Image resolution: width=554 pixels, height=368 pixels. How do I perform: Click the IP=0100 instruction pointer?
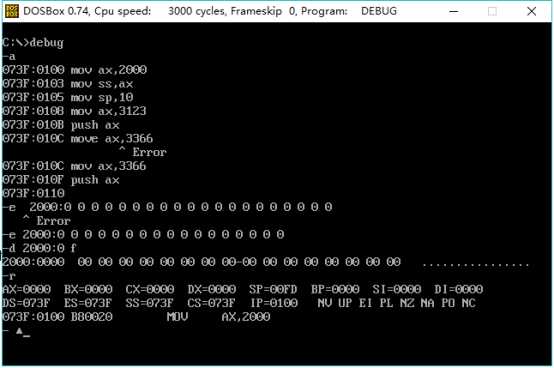(x=275, y=303)
